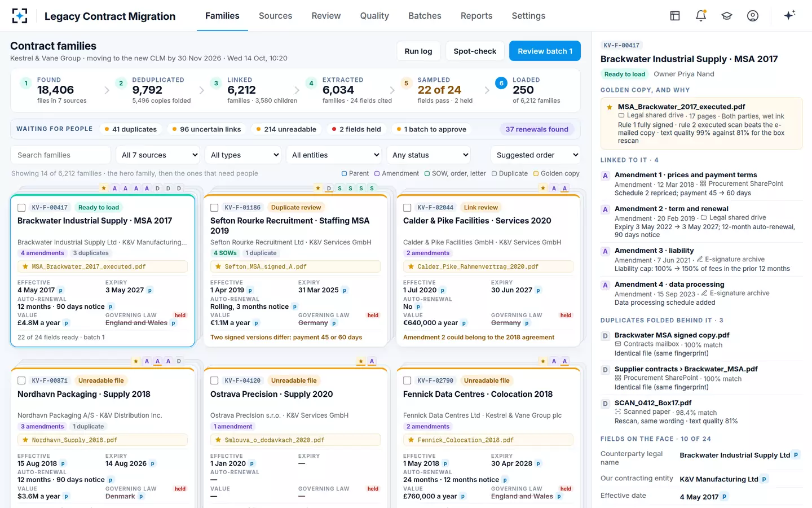The width and height of the screenshot is (812, 508).
Task: Click the Sefton_MSA_signed_A.pdf file chip
Action: coord(295,266)
